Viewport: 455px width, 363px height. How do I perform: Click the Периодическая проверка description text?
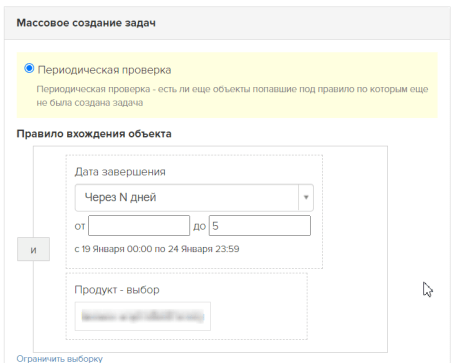(x=232, y=96)
